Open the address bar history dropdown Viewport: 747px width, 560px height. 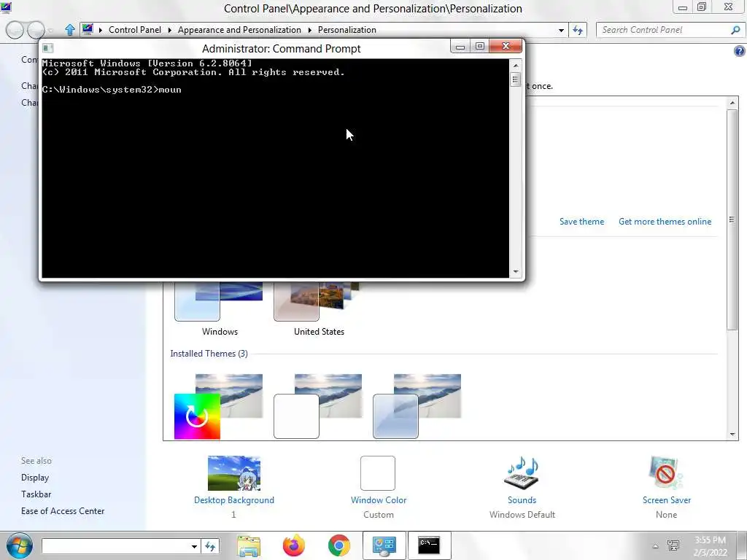tap(561, 30)
